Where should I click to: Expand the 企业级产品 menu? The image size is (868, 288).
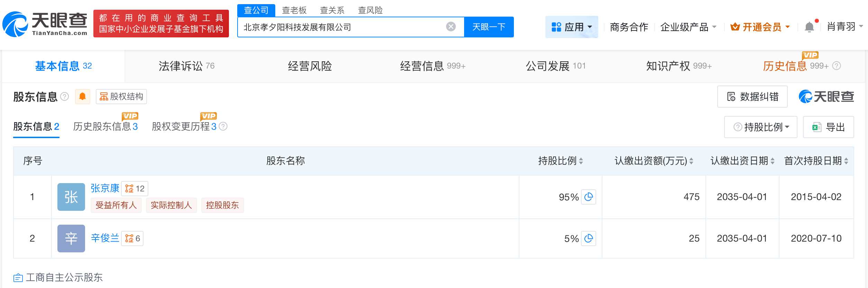pyautogui.click(x=688, y=27)
